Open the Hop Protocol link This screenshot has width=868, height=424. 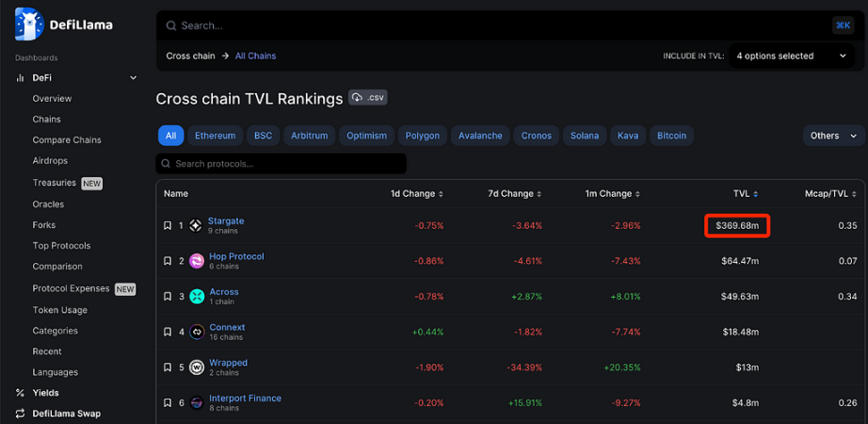point(236,256)
